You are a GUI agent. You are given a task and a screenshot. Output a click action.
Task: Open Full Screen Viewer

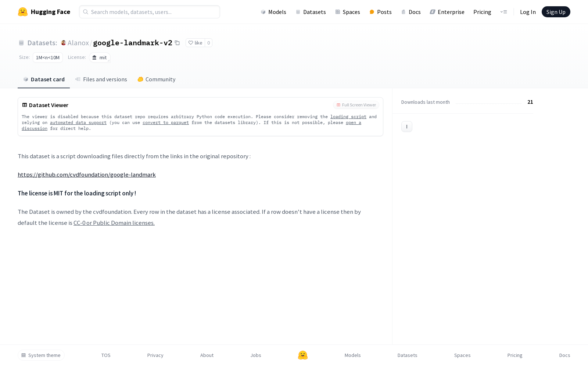(x=356, y=105)
